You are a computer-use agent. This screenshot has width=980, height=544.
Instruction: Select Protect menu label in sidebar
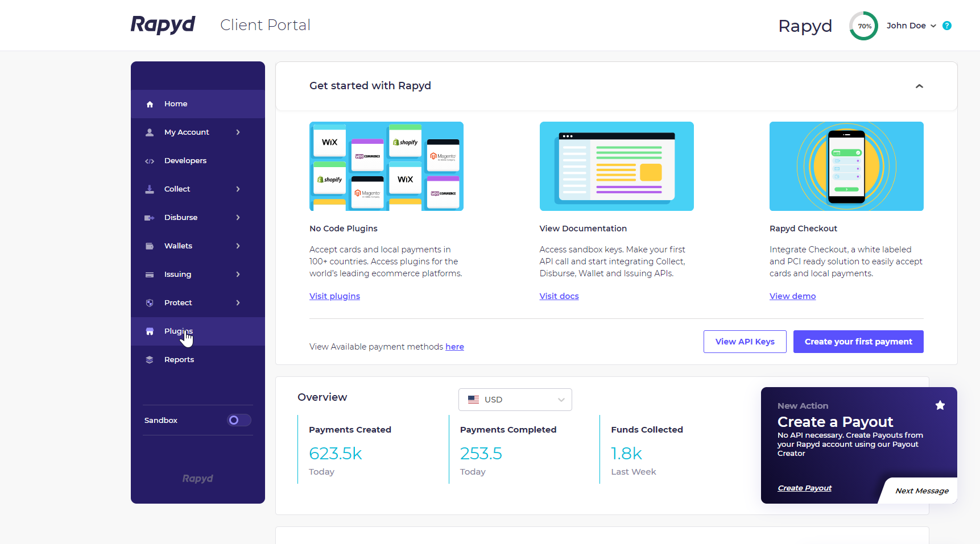(x=178, y=303)
